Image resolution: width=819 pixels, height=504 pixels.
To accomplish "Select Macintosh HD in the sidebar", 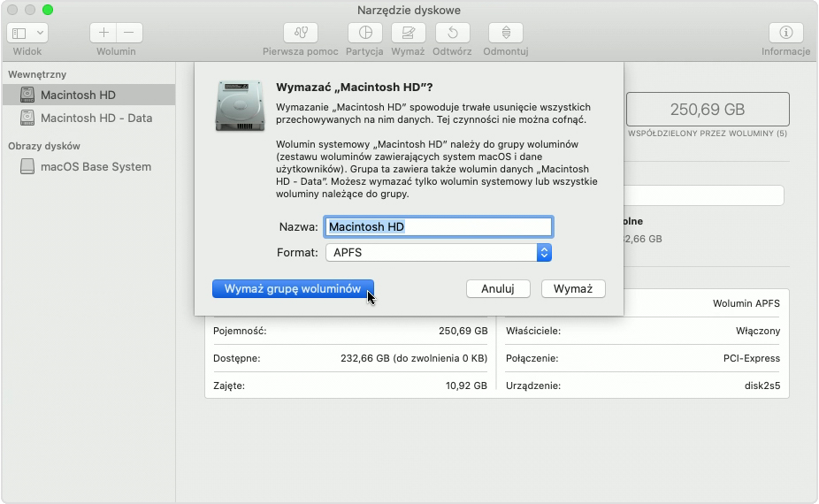I will pos(78,95).
